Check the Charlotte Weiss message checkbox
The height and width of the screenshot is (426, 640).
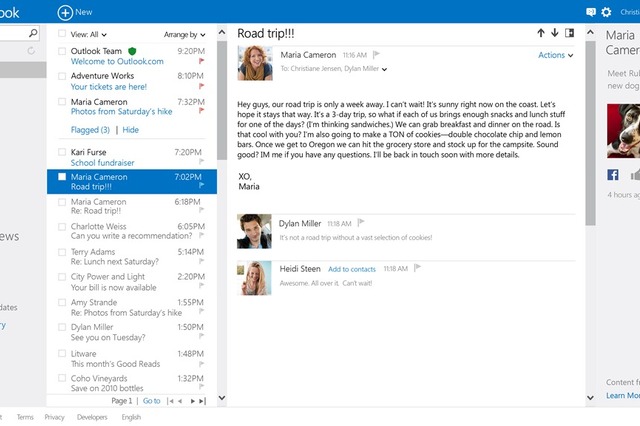tap(62, 226)
